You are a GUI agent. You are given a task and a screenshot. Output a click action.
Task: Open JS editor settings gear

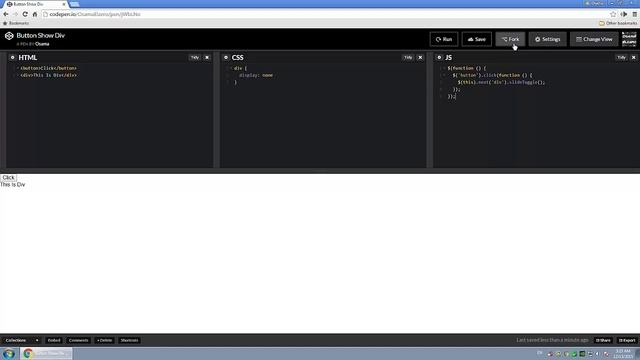(x=439, y=58)
